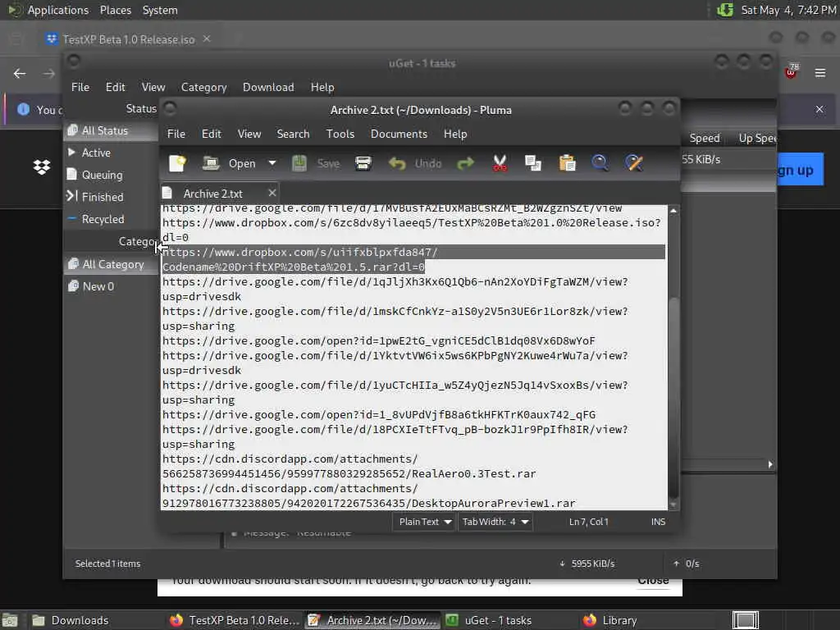Viewport: 840px width, 630px height.
Task: Close the TestXP Beta browser tab
Action: coord(207,39)
